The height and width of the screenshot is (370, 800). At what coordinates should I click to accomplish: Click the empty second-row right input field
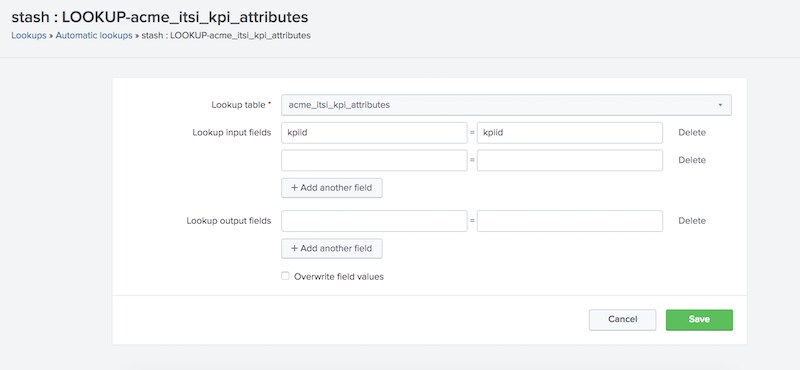(x=570, y=160)
